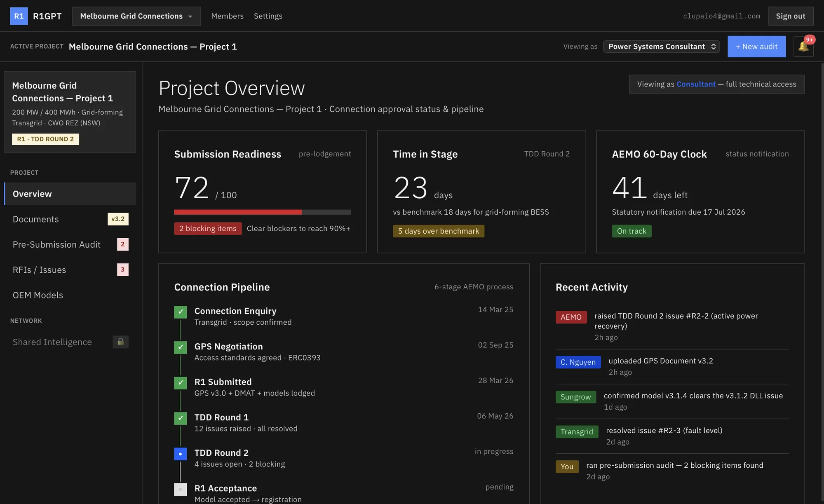Click the On track status badge
The height and width of the screenshot is (504, 824).
632,231
